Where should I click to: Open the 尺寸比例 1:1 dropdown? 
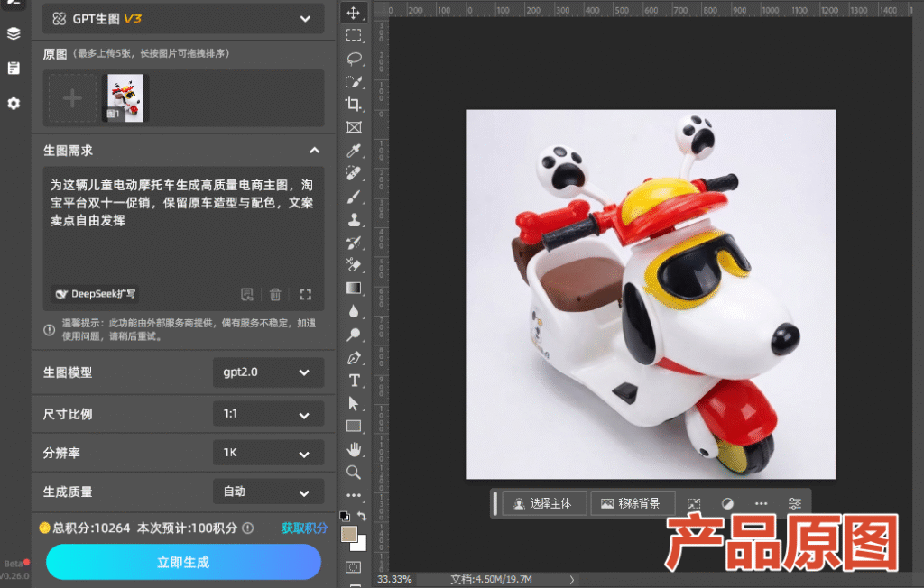point(268,414)
